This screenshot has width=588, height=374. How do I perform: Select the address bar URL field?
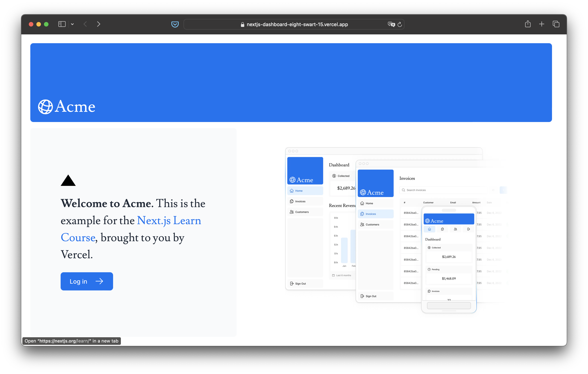tap(294, 24)
